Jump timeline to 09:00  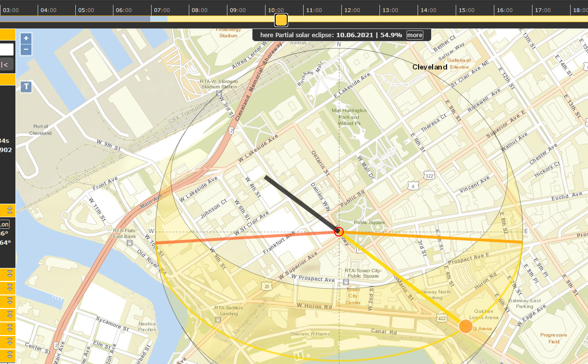click(x=238, y=10)
